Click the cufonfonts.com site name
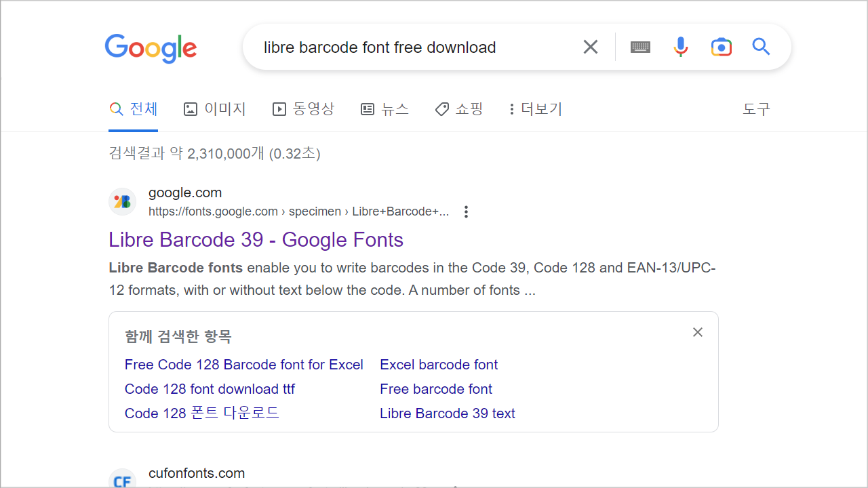Screen dimensions: 868x488 [197, 473]
